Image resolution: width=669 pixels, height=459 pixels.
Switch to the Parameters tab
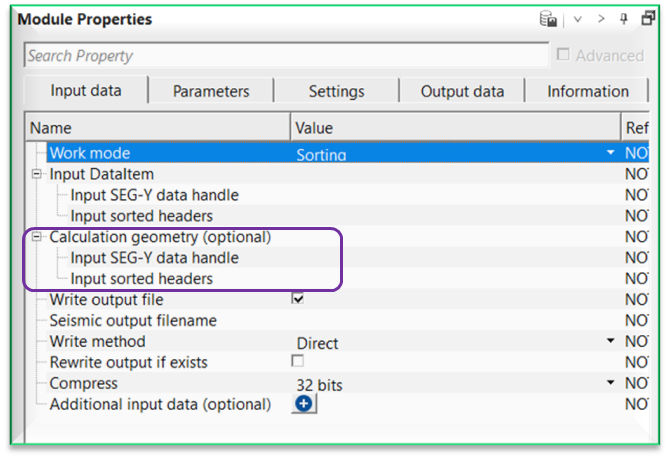pos(211,91)
